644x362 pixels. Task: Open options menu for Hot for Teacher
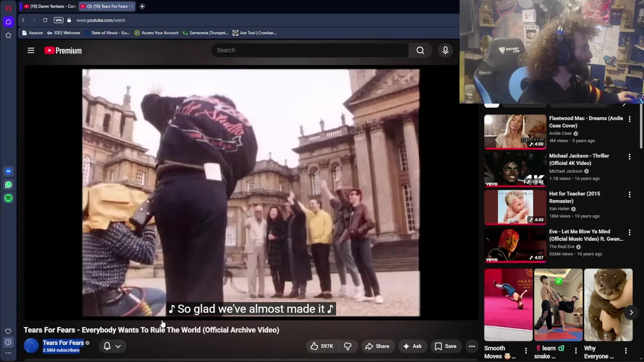(x=629, y=195)
